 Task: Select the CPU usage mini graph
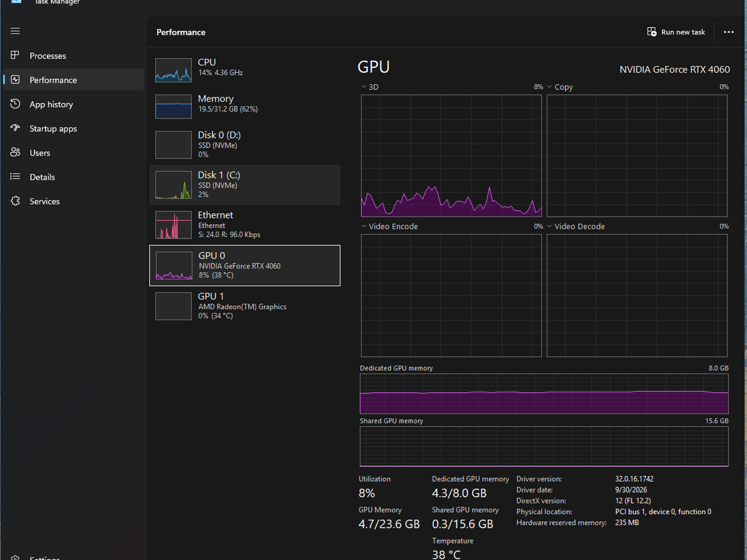pos(173,70)
